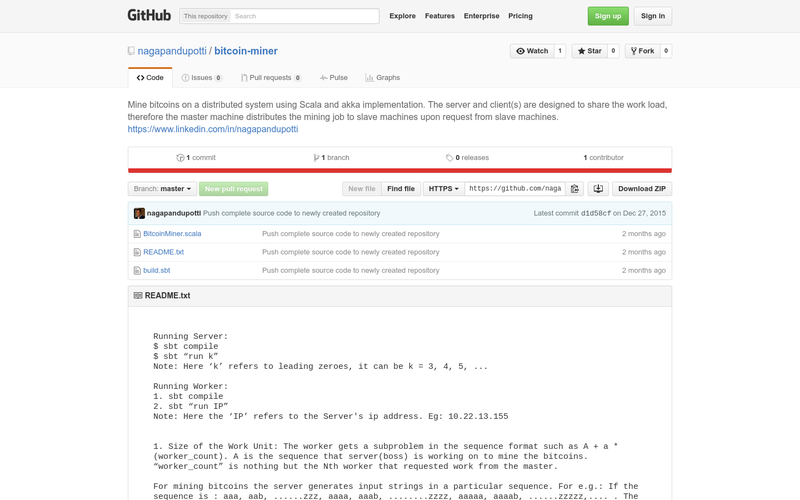The image size is (800, 500).
Task: Open nagapandupotti's avatar thumbnail in commit bar
Action: tap(139, 213)
